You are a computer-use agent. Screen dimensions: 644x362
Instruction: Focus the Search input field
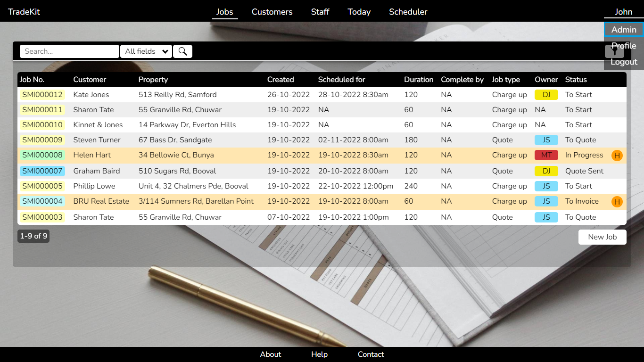click(69, 51)
